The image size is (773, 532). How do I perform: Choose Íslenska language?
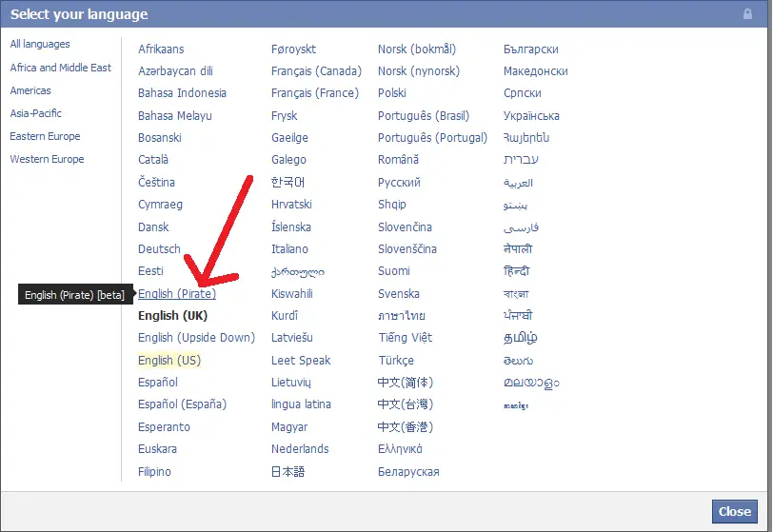tap(291, 227)
